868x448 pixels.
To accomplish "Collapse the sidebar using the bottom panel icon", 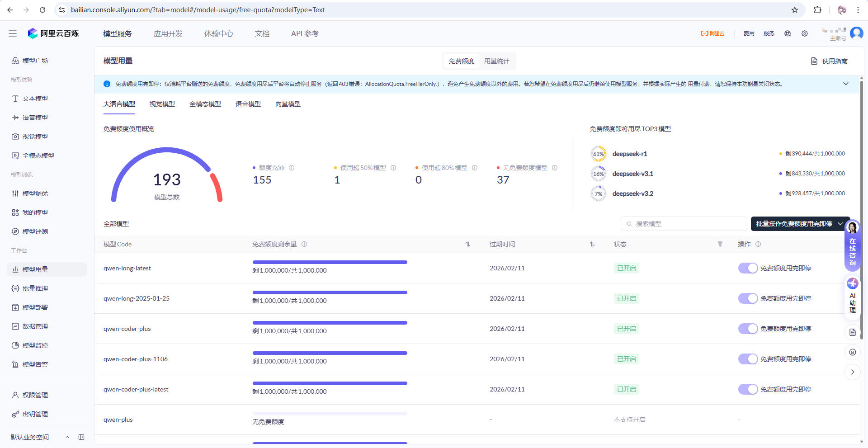I will click(81, 437).
